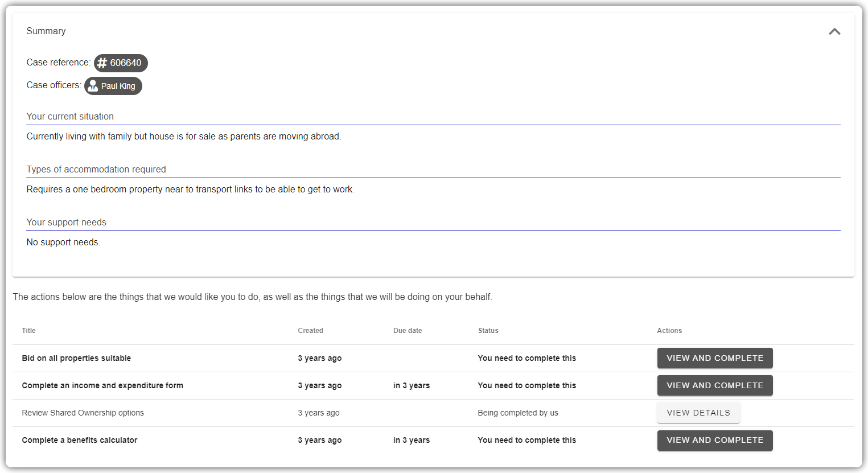Image resolution: width=868 pixels, height=473 pixels.
Task: Click the Created column header
Action: [x=310, y=331]
